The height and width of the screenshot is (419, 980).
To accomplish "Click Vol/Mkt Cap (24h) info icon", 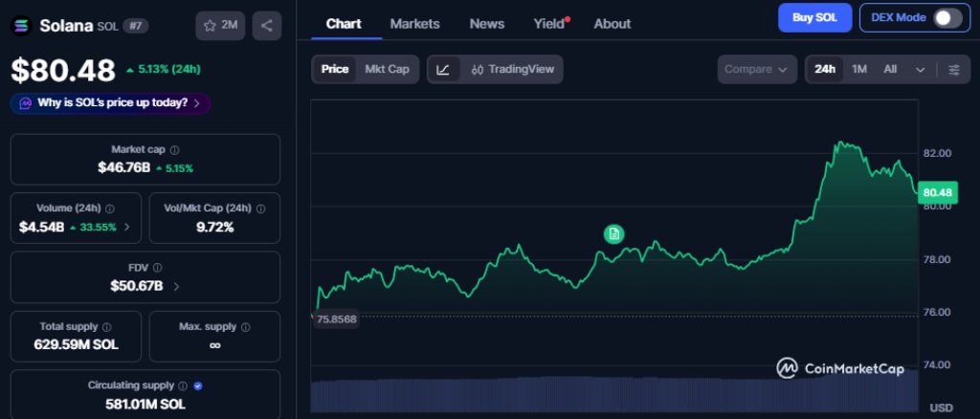I will click(260, 209).
